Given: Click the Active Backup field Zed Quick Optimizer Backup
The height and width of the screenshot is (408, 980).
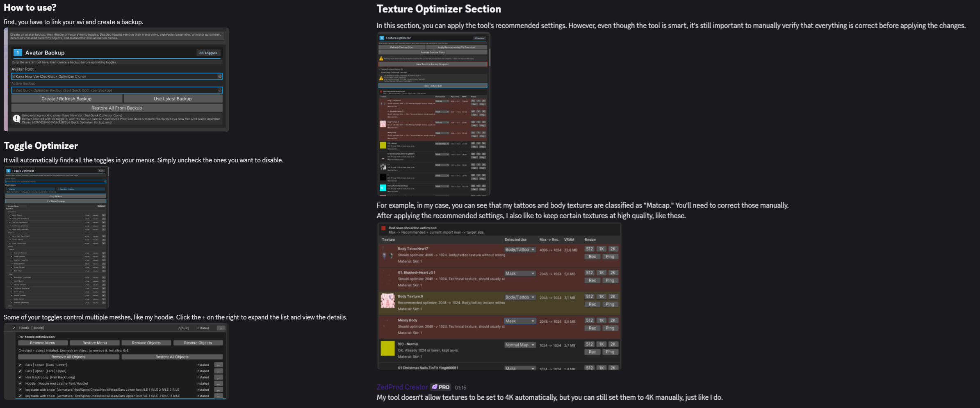Looking at the screenshot, I should coord(117,90).
